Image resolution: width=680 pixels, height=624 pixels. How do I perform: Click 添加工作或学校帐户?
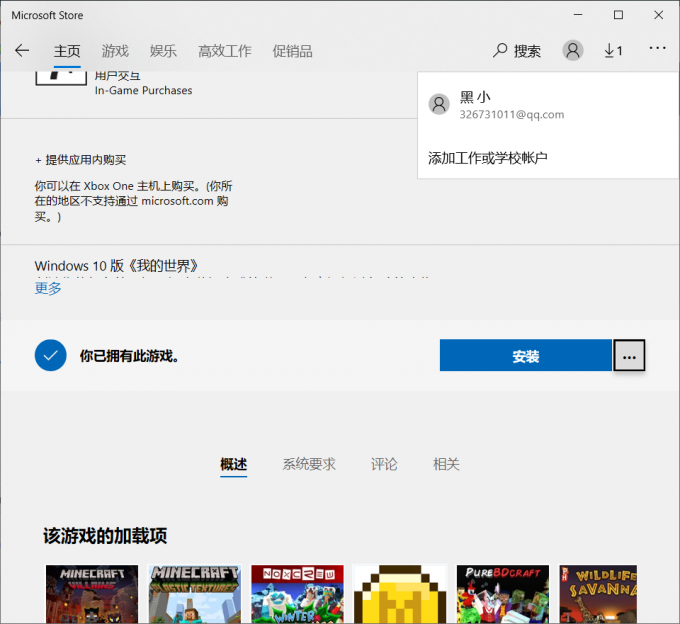[487, 158]
